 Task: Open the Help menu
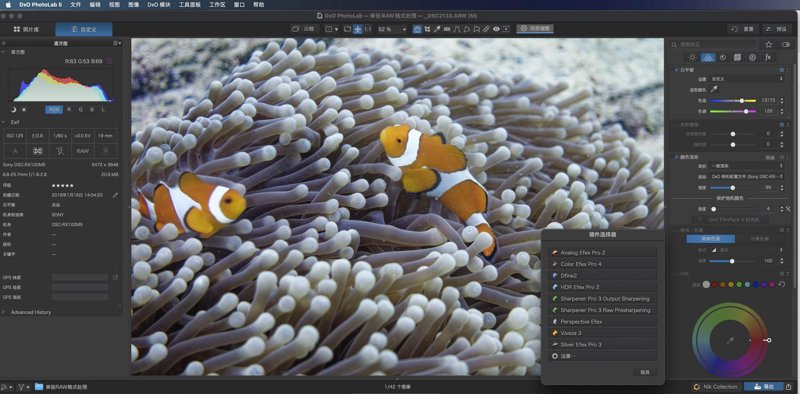259,5
